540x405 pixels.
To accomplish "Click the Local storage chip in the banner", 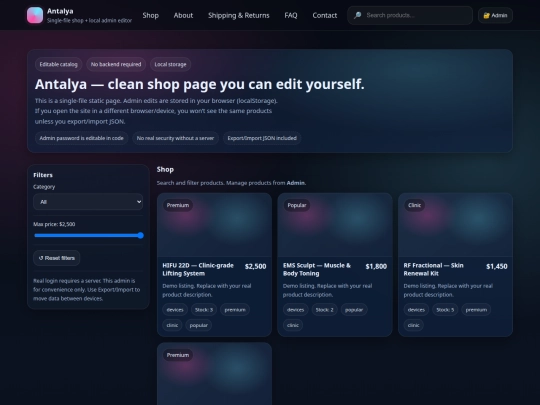I will click(x=170, y=64).
